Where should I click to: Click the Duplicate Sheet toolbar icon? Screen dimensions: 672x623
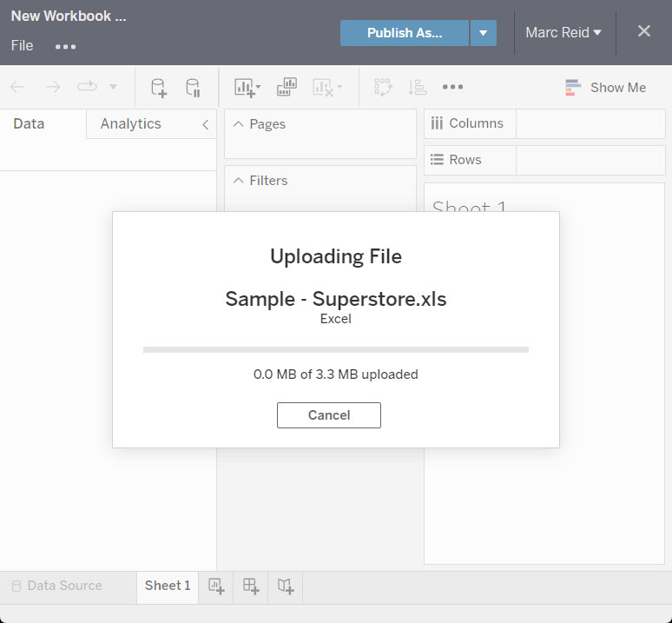pos(287,87)
